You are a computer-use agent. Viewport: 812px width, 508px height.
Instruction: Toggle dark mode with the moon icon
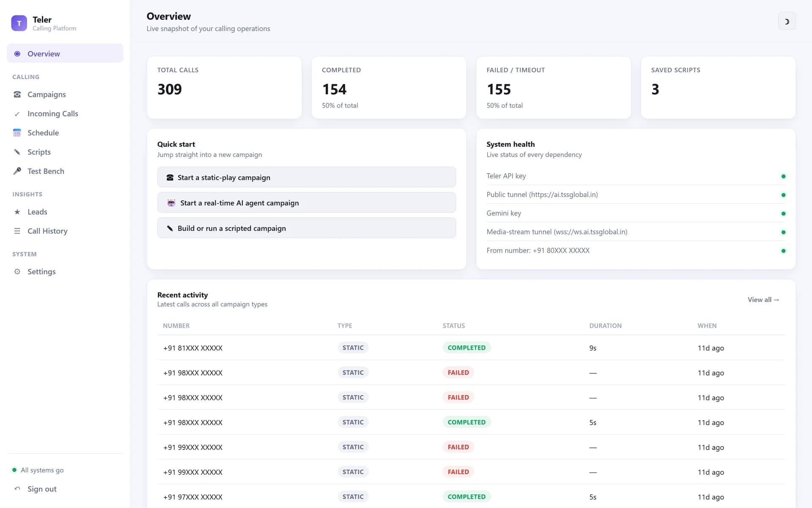[x=787, y=22]
